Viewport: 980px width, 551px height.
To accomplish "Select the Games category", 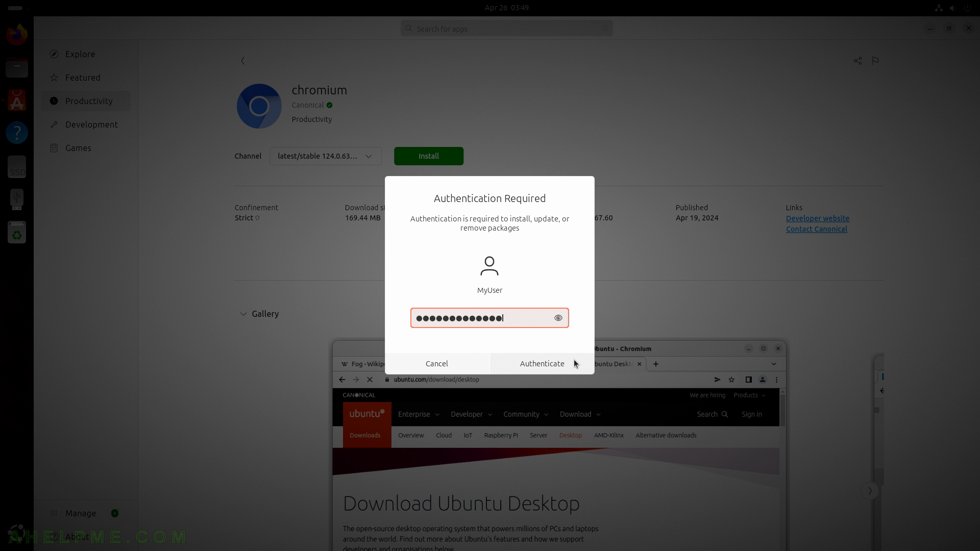I will [x=86, y=148].
